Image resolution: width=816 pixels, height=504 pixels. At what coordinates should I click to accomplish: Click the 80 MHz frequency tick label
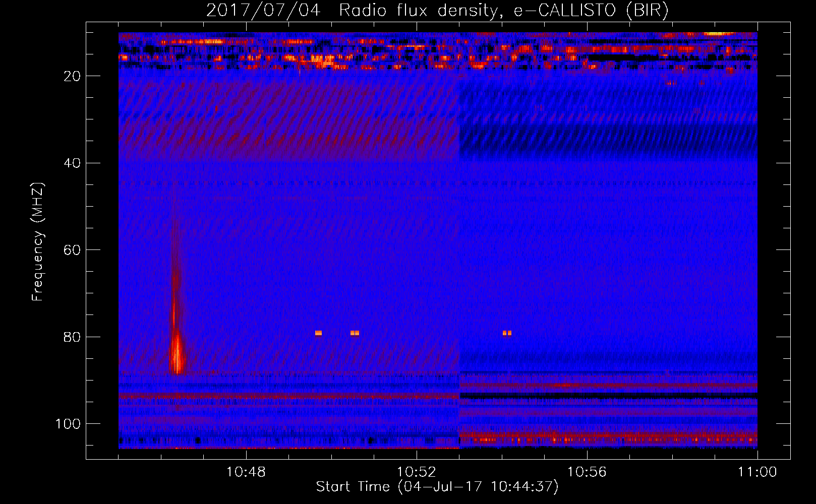pyautogui.click(x=73, y=337)
